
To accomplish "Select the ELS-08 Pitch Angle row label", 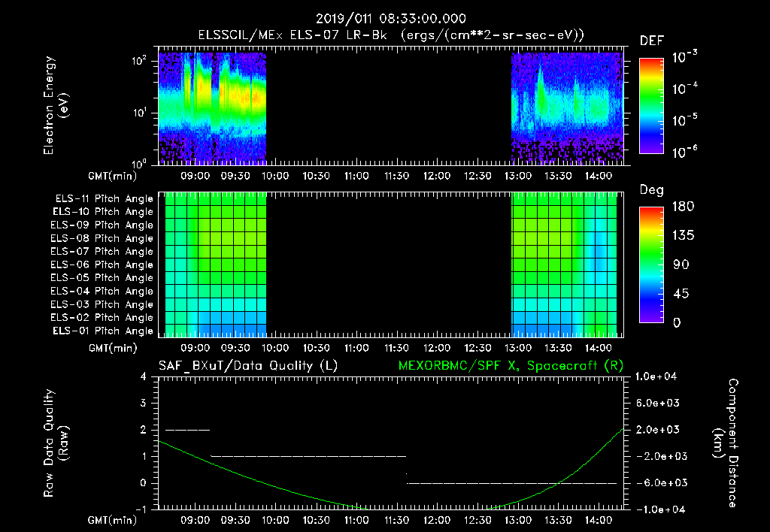I will 102,238.
